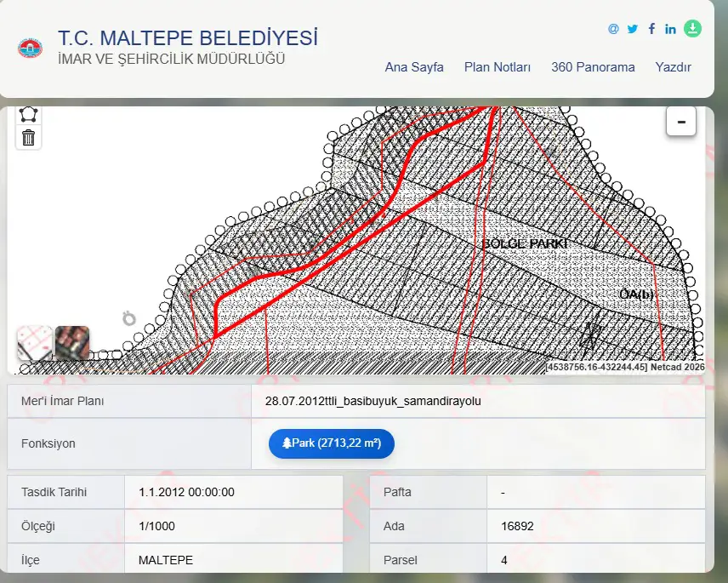Click the İMAR VE ŞEHİRCİLİK MÜDÜRLÜĞÜ subtitle
Screen dimensions: 728x583
[x=171, y=59]
